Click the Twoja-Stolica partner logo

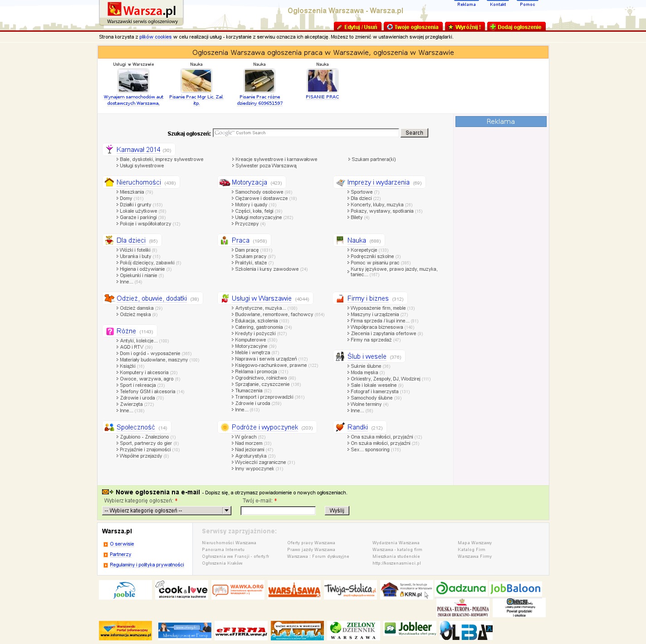coord(350,590)
